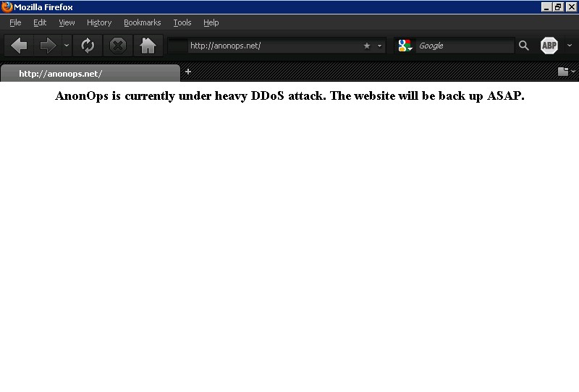The height and width of the screenshot is (392, 579).
Task: Open a new tab with plus
Action: (188, 72)
